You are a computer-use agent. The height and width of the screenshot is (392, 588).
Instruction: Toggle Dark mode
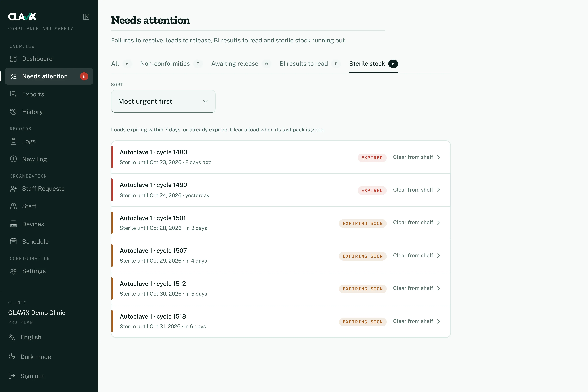coord(30,357)
